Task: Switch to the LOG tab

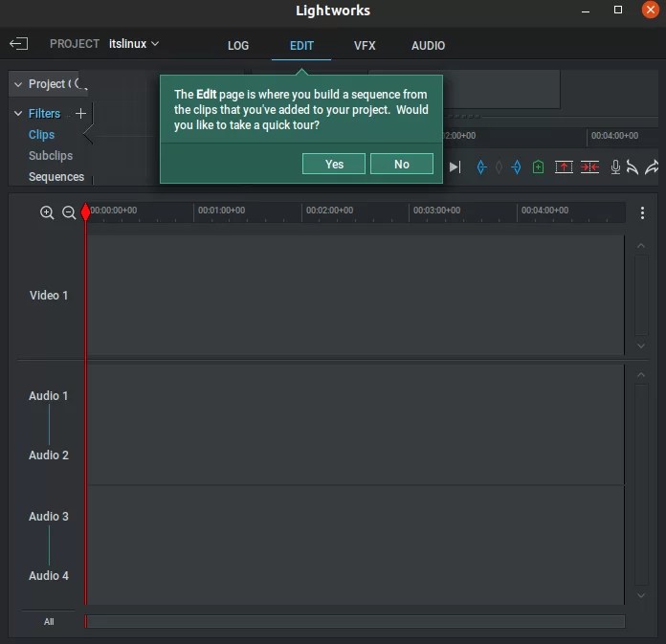Action: [238, 46]
